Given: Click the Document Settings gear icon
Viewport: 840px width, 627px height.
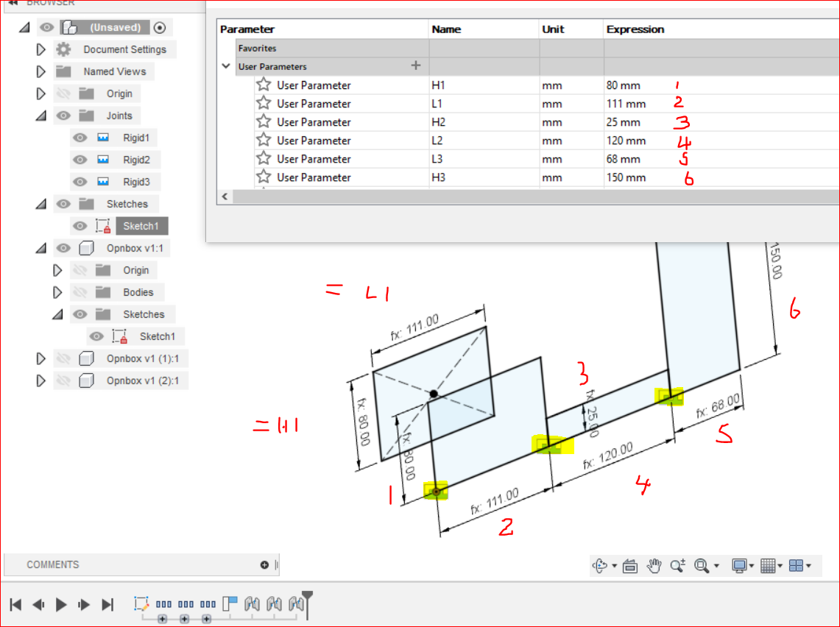Looking at the screenshot, I should (65, 49).
